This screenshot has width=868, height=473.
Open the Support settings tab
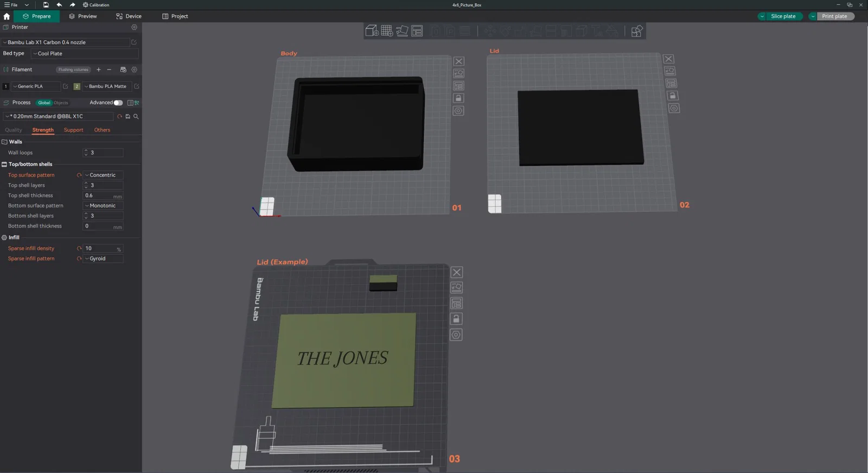tap(73, 130)
